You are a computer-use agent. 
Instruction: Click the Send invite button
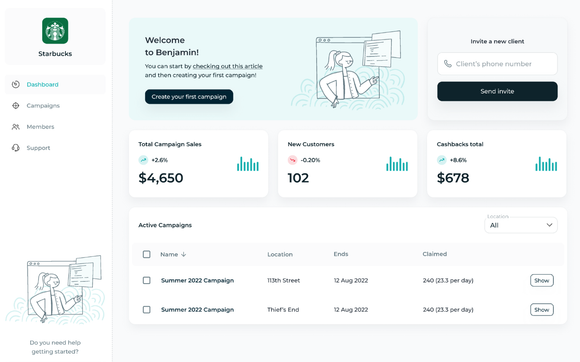(497, 91)
